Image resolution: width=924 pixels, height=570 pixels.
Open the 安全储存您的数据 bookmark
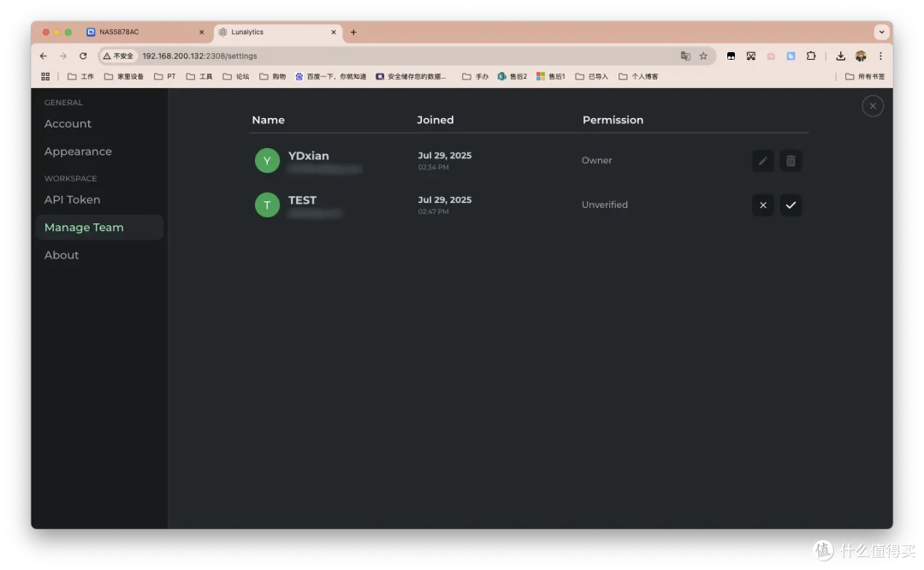(412, 77)
